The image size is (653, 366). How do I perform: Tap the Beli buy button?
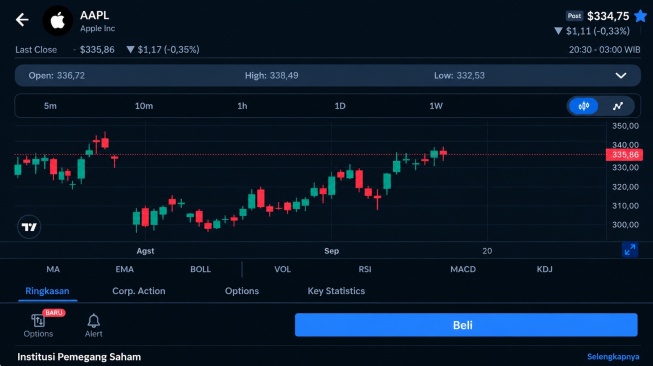coord(466,325)
